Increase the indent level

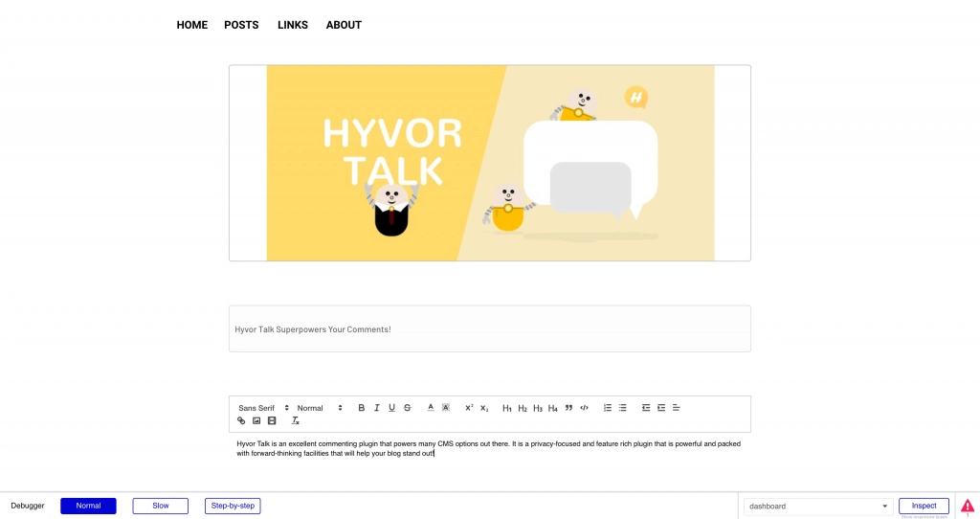pos(661,408)
